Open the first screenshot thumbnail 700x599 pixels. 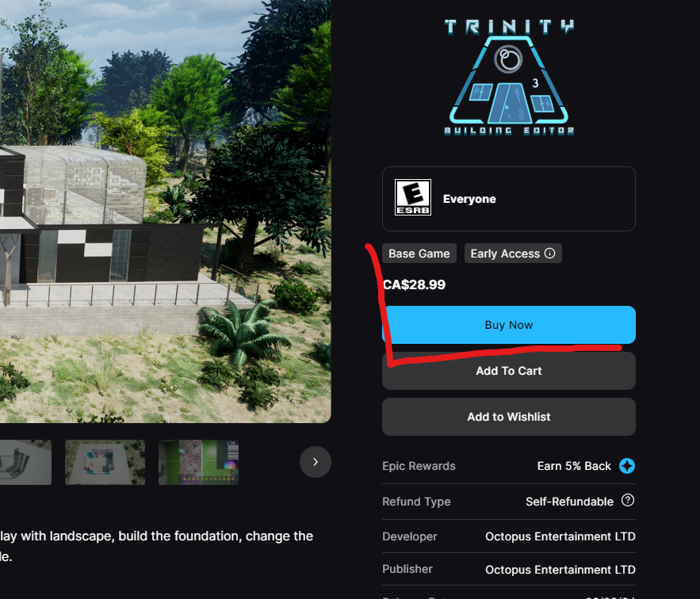click(25, 463)
